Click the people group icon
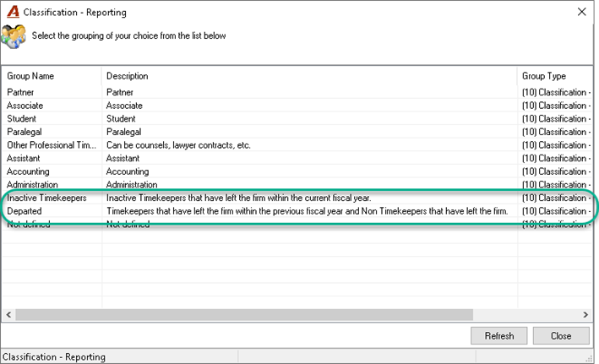Image resolution: width=599 pixels, height=364 pixels. pyautogui.click(x=14, y=36)
